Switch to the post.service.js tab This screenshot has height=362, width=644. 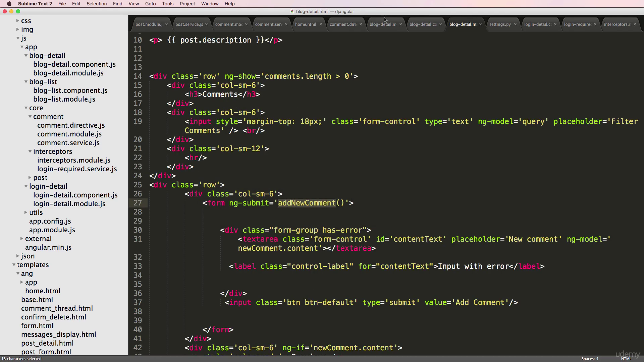coord(189,24)
